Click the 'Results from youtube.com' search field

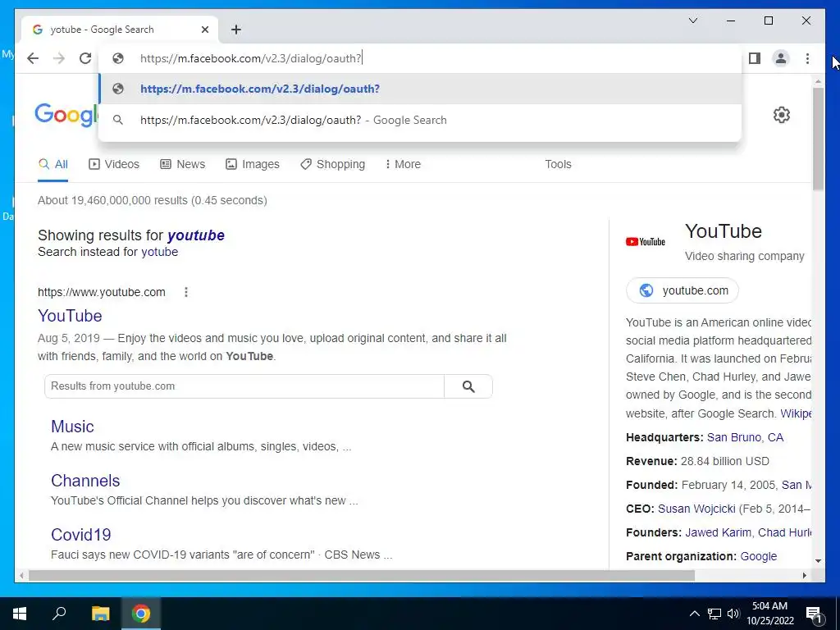pos(244,386)
